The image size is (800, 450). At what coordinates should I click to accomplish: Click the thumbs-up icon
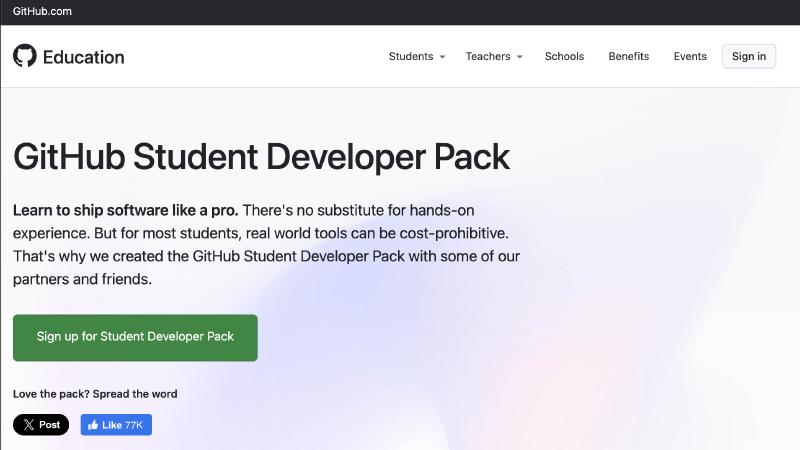(92, 424)
